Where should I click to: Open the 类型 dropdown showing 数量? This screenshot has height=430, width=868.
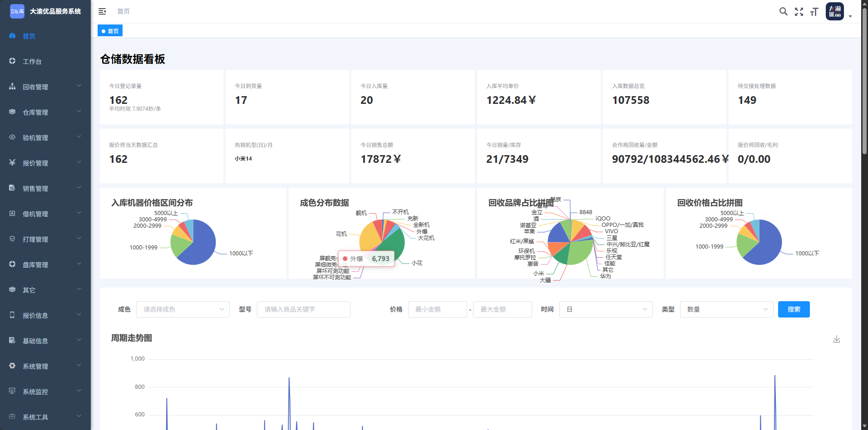point(727,309)
